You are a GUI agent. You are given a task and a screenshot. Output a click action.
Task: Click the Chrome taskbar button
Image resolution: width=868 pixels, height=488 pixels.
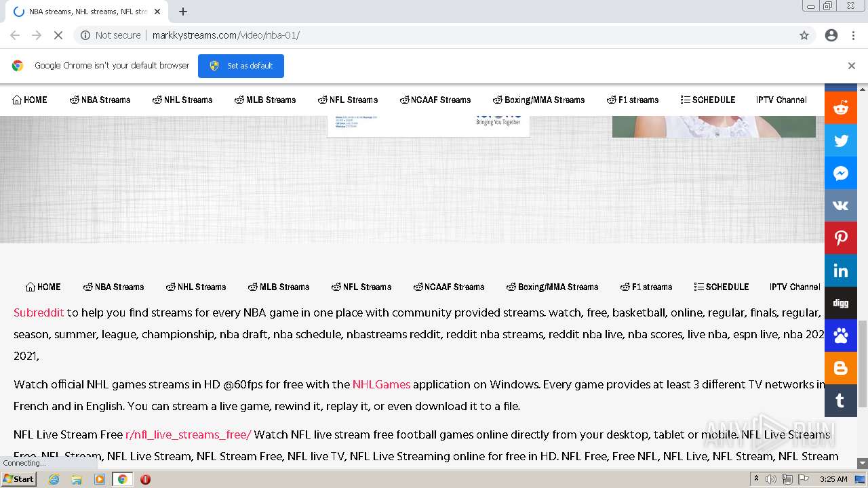122,479
